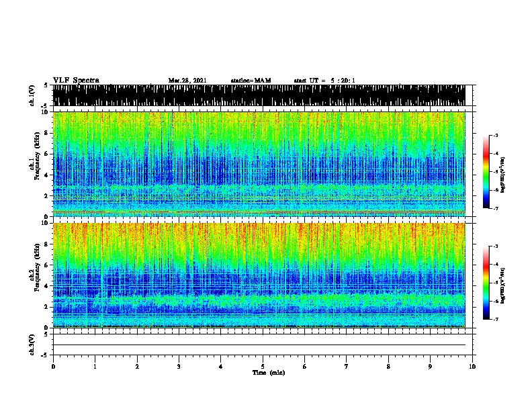Click the "4" kHz tick of ch.1 spectrogram
Image resolution: width=532 pixels, height=411 pixels.
click(47, 175)
